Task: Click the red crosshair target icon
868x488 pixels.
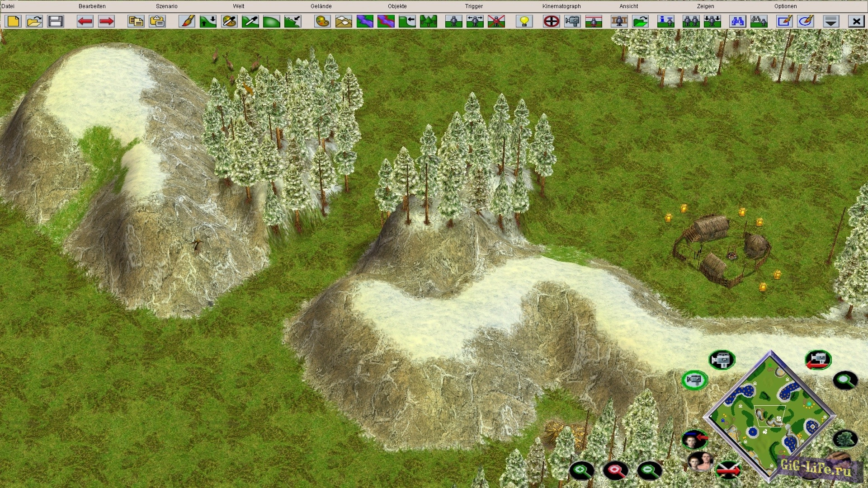Action: click(x=551, y=21)
